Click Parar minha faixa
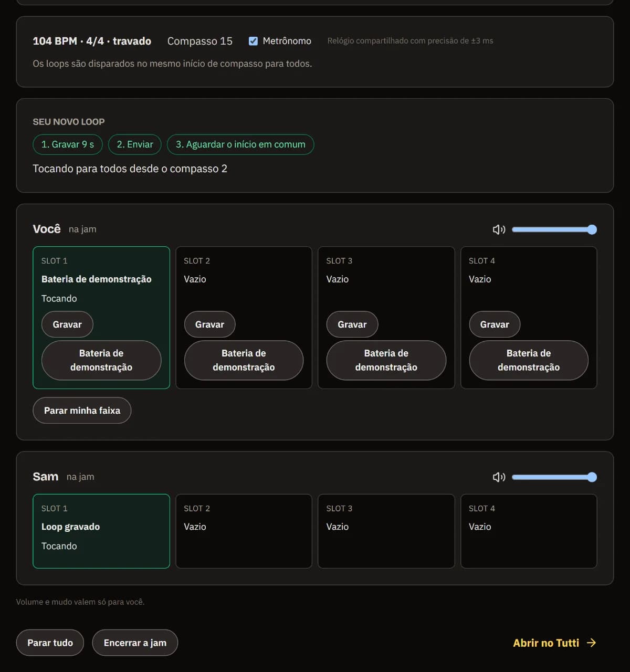Screen dimensions: 630x672 (x=82, y=411)
